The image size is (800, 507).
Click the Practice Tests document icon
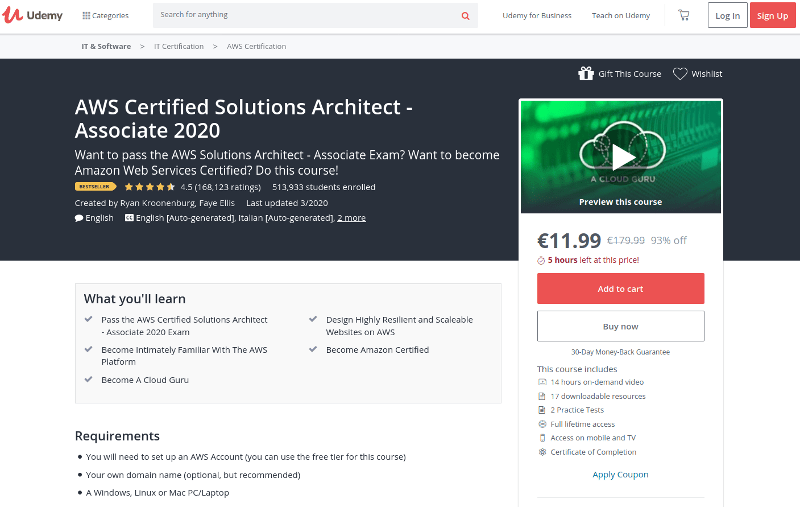pyautogui.click(x=542, y=410)
